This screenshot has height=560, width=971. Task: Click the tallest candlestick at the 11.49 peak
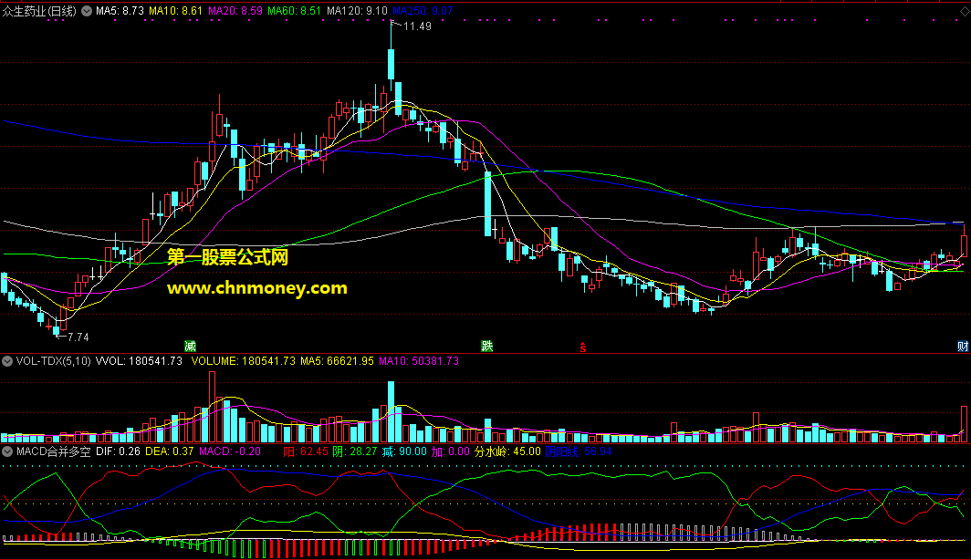tap(392, 65)
